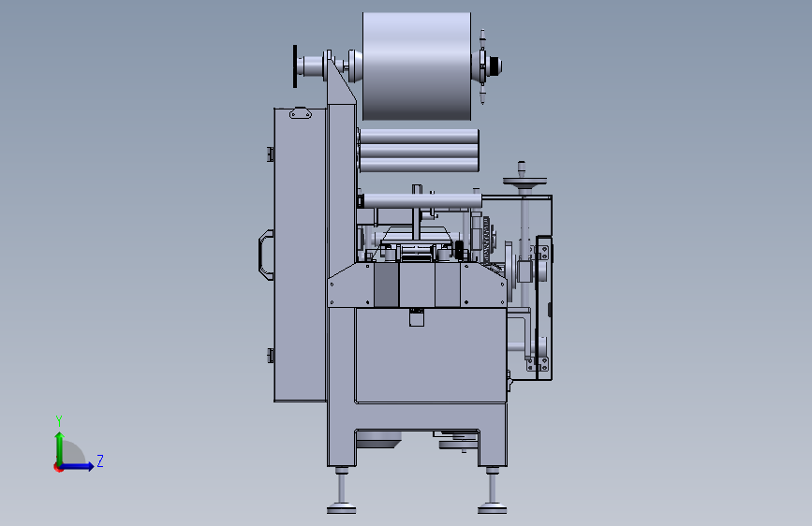Select the bottom of three stacked guide rollers
812x526 pixels.
point(419,166)
